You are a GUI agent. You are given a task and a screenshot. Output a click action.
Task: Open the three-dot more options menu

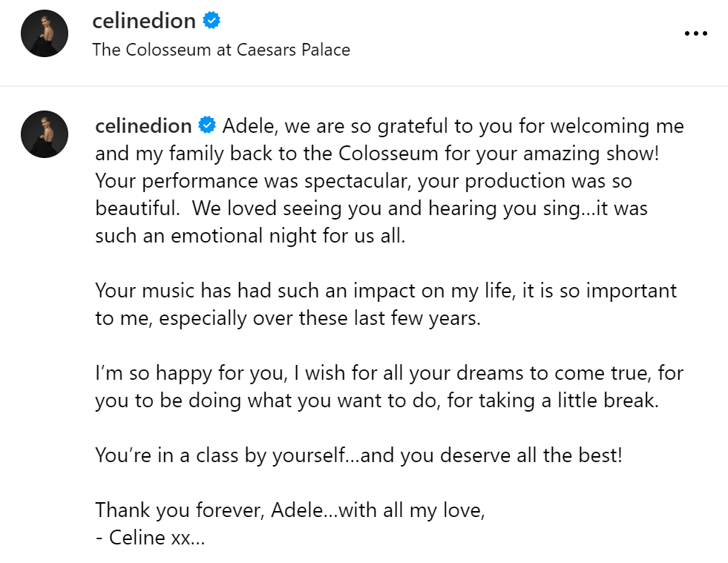tap(695, 33)
